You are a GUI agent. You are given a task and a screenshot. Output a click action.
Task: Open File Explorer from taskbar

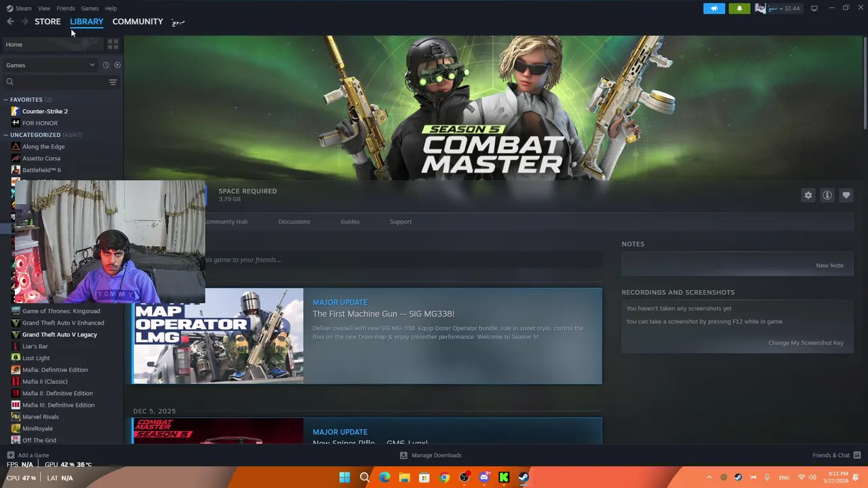tap(404, 478)
